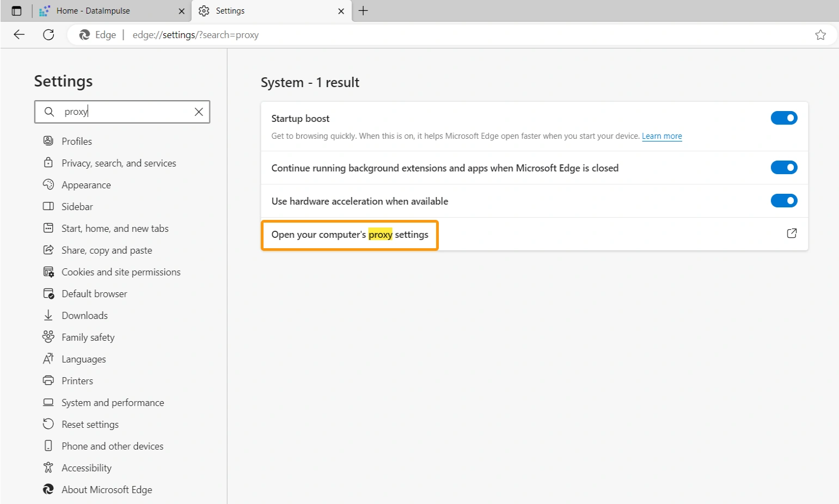
Task: Open Profiles settings section
Action: coord(77,142)
